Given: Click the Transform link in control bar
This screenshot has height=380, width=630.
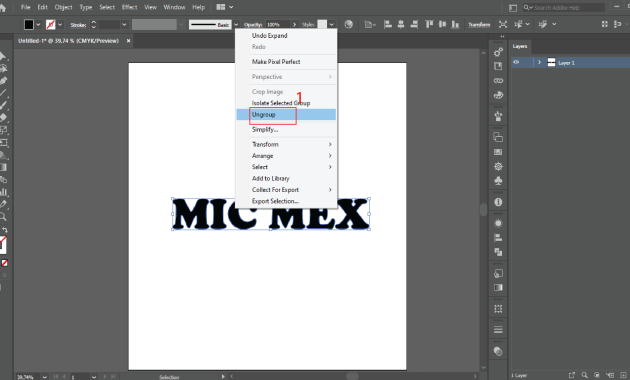Looking at the screenshot, I should 479,25.
